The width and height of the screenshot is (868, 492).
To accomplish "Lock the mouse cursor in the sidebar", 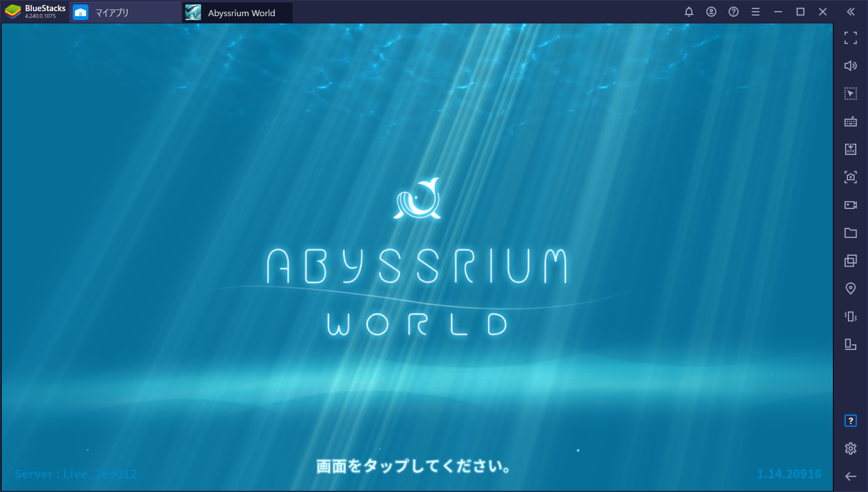I will (x=851, y=94).
